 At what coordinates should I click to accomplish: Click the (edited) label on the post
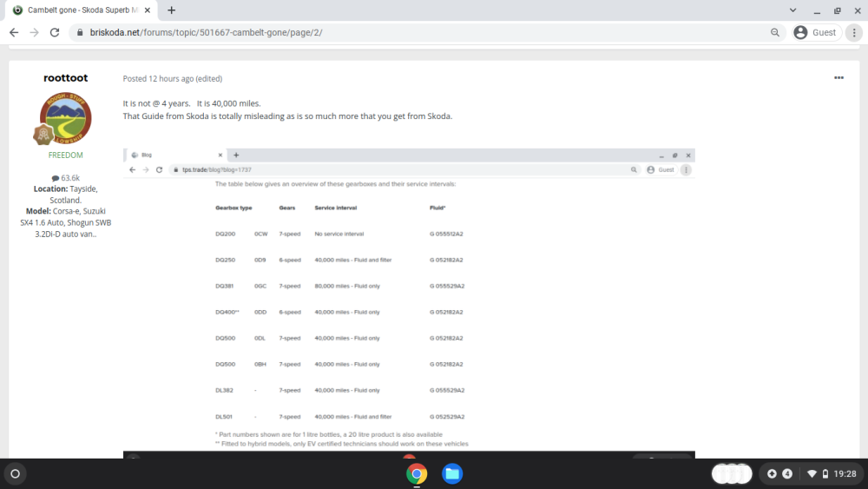[209, 79]
